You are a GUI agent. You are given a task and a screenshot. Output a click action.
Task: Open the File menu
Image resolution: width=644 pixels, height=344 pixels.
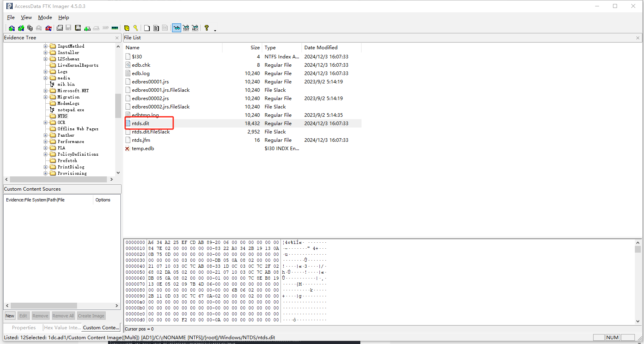tap(11, 17)
